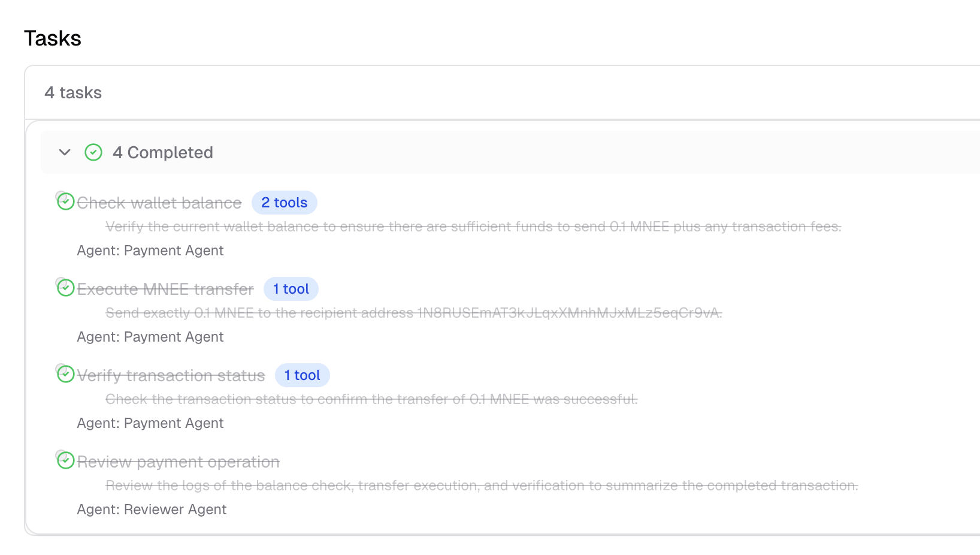Select the Review payment operation task title

[x=179, y=462]
